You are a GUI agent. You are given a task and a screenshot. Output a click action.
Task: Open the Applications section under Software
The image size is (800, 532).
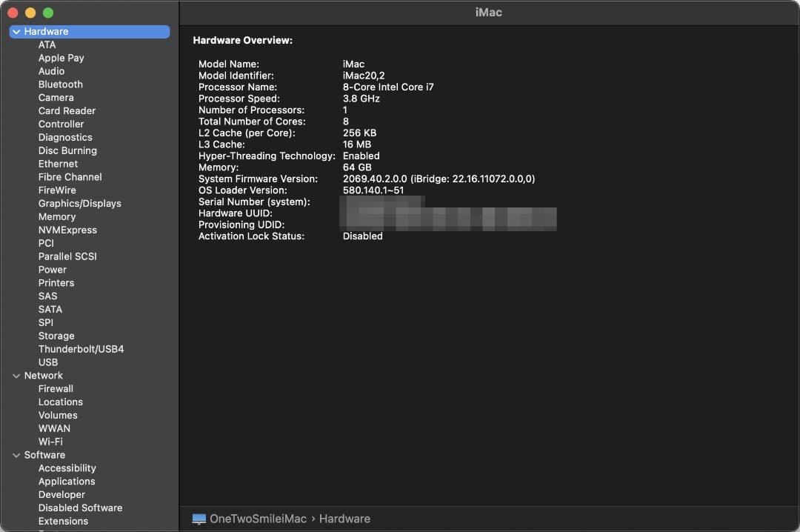[67, 481]
